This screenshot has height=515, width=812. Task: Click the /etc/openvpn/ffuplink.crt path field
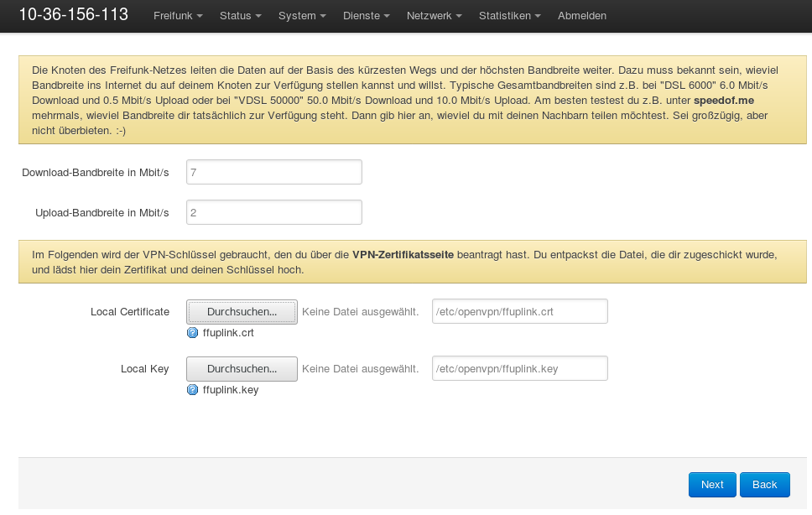519,312
